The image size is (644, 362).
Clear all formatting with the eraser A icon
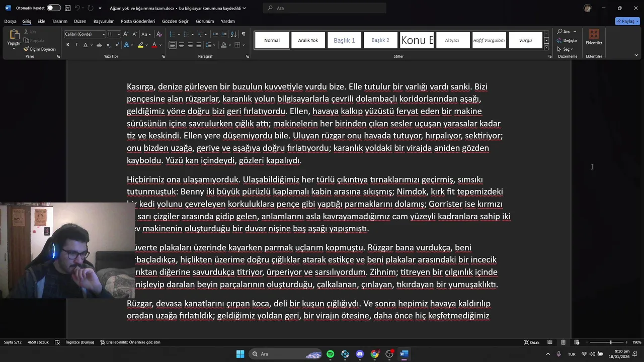coord(159,34)
